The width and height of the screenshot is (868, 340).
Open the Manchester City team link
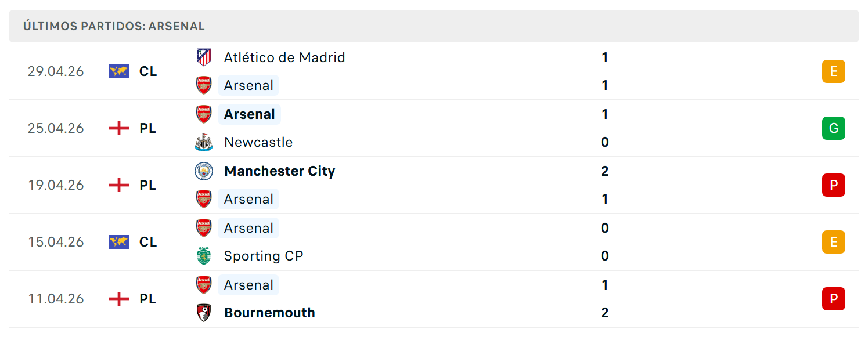[x=280, y=171]
